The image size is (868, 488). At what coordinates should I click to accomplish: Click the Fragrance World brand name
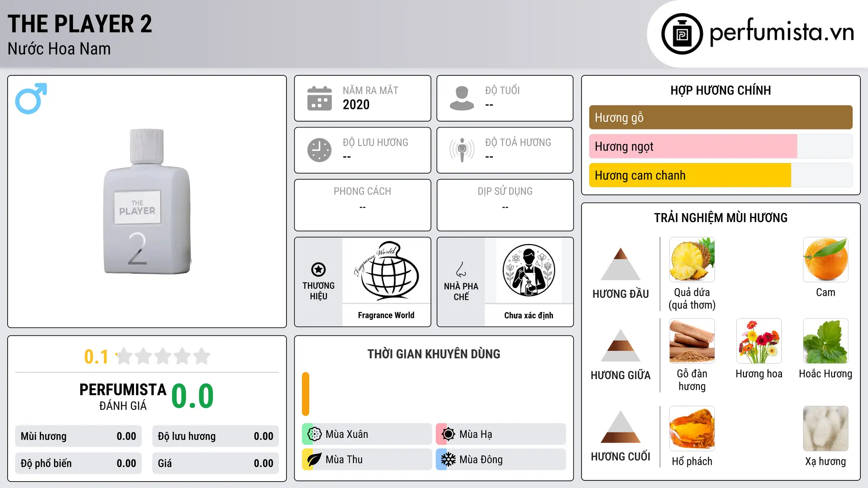[386, 315]
